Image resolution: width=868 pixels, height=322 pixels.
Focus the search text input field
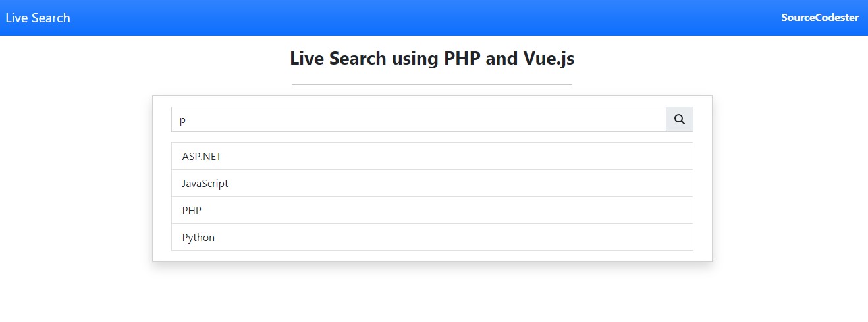click(x=419, y=119)
